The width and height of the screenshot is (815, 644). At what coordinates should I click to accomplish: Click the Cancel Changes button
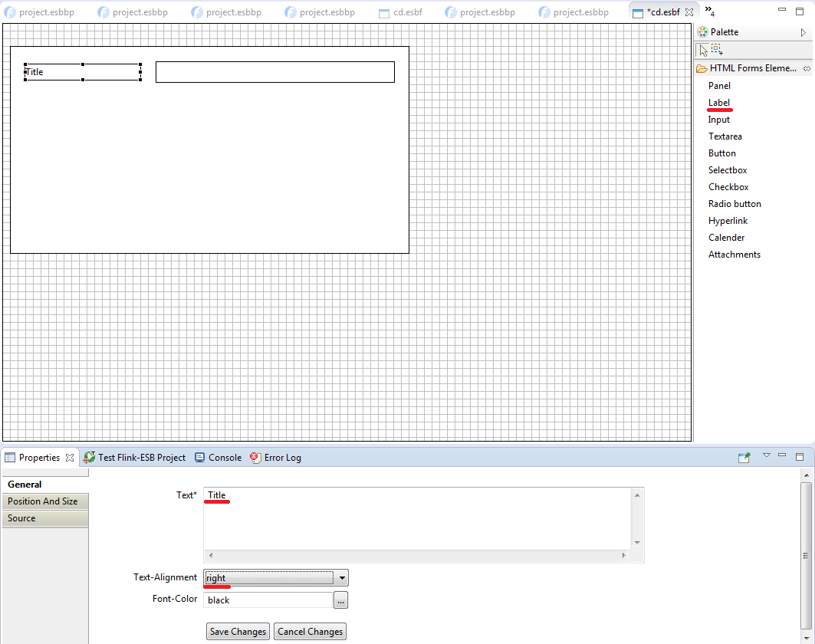click(x=310, y=632)
